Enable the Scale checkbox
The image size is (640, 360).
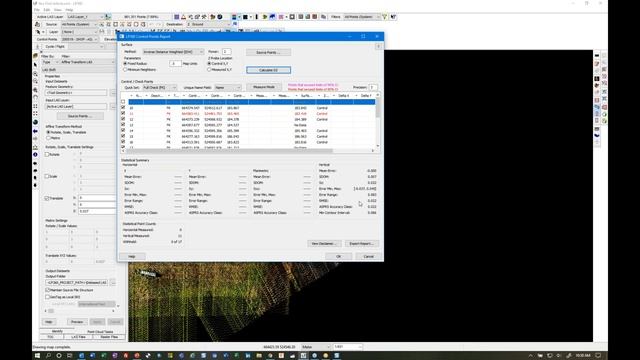point(47,176)
